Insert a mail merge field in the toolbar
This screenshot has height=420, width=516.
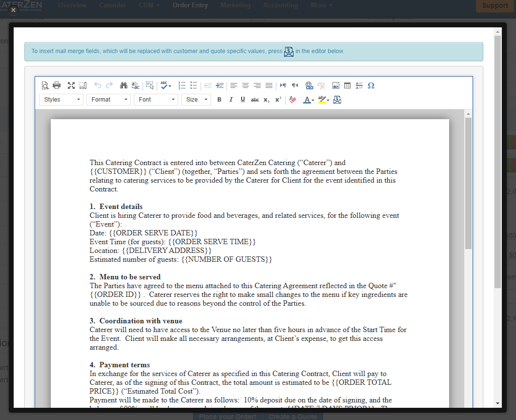pos(337,100)
